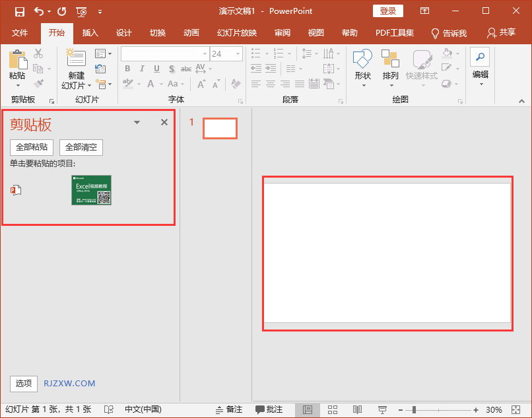This screenshot has height=418, width=532.
Task: Open the 插入 ribbon tab
Action: coord(90,33)
